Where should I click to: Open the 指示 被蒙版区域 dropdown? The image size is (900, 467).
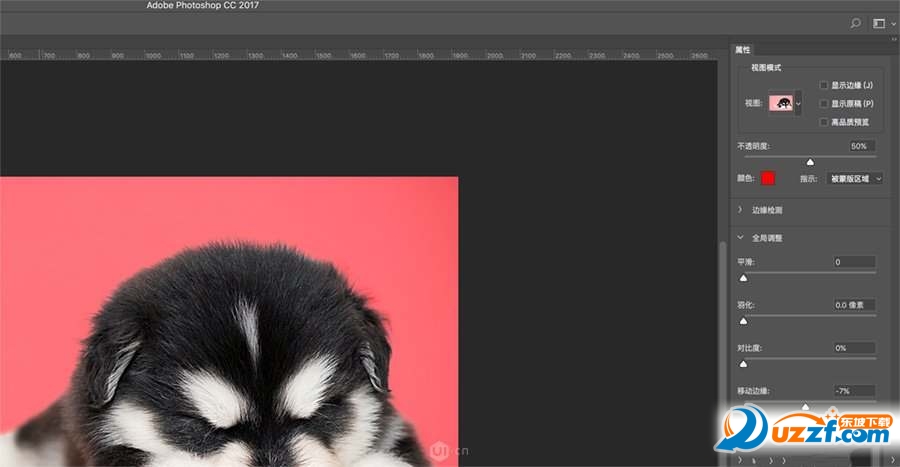pyautogui.click(x=854, y=179)
